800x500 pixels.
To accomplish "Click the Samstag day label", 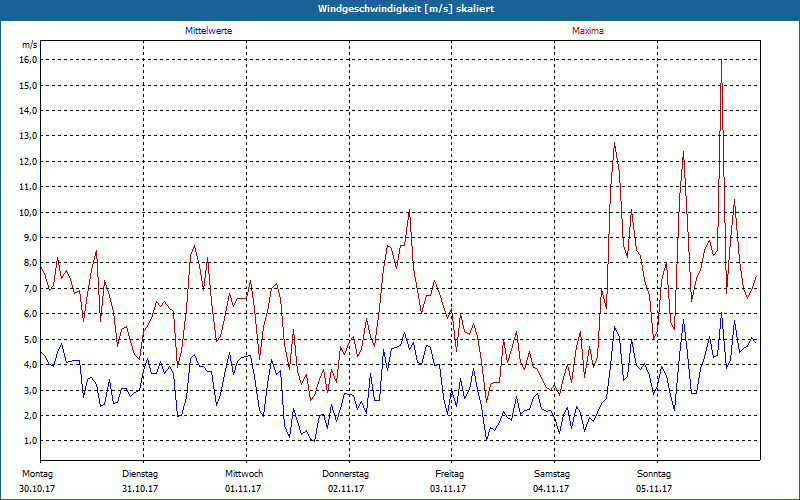I will click(552, 474).
